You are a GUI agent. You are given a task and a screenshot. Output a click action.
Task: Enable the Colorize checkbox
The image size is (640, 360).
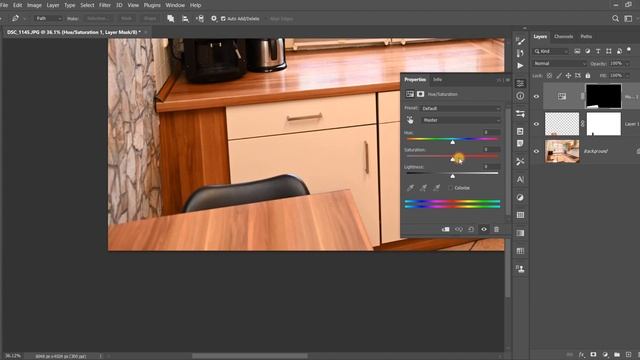tap(451, 188)
